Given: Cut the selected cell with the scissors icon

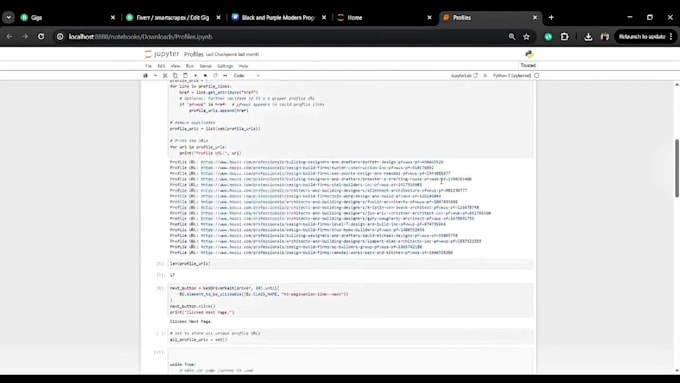Looking at the screenshot, I should (165, 75).
